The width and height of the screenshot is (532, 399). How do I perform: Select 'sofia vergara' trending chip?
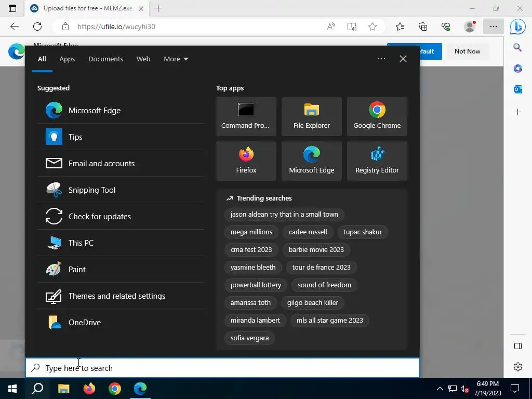(249, 338)
